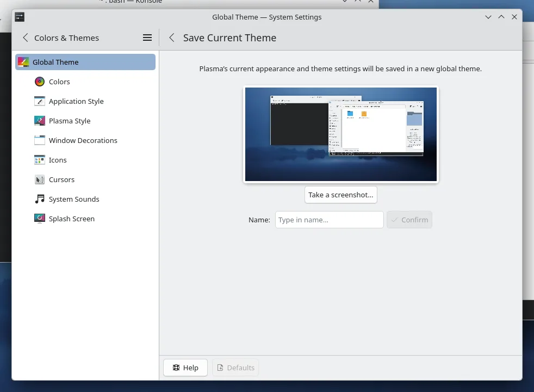
Task: Click inside the theme name field
Action: point(329,220)
